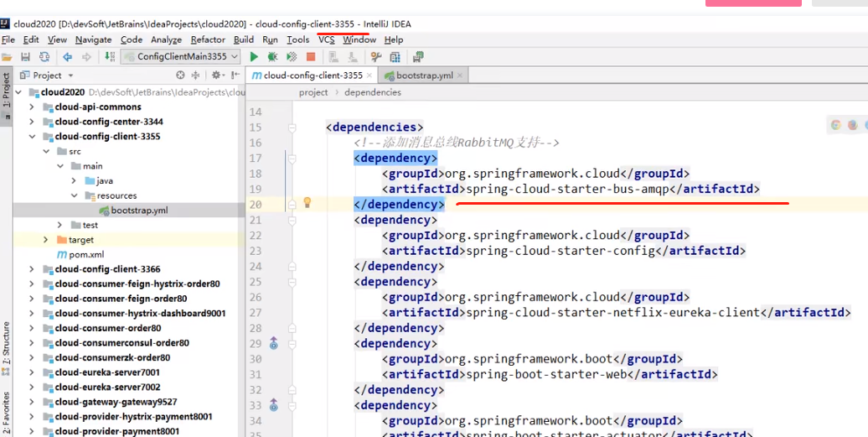Close the cloud-config-client-3355 editor tab
Viewport: 868px width, 437px height.
[369, 75]
